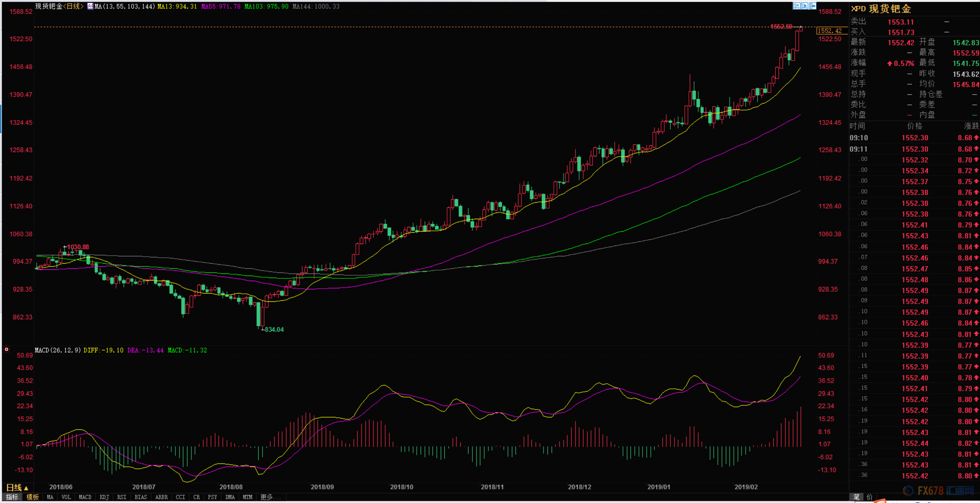Click the chart exit arrow icon
Image resolution: width=980 pixels, height=503 pixels.
tap(813, 6)
